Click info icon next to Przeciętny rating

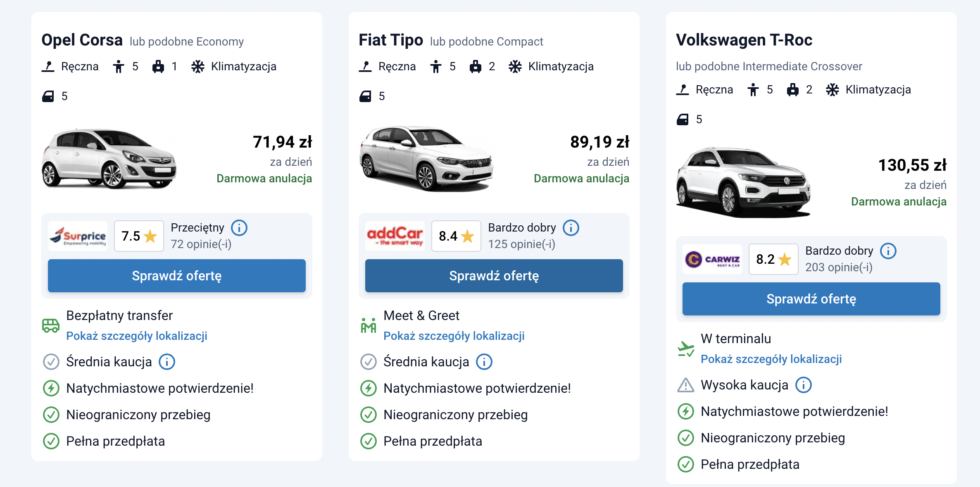pos(239,228)
